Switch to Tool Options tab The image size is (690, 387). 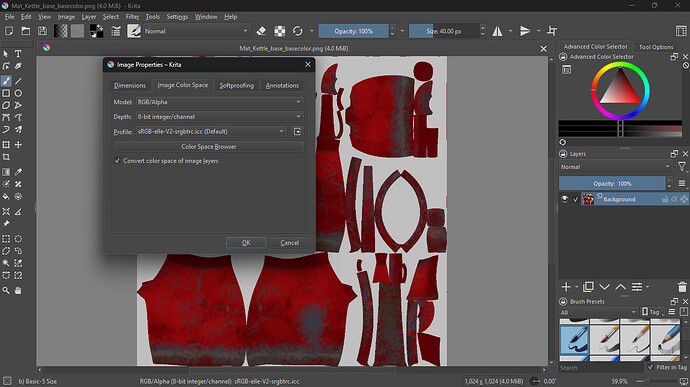[656, 47]
